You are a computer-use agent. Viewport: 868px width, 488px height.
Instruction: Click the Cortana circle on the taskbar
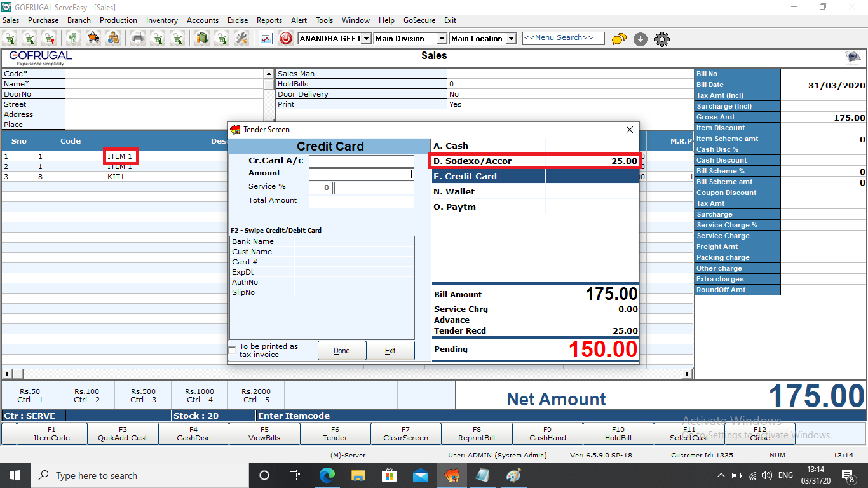click(264, 475)
